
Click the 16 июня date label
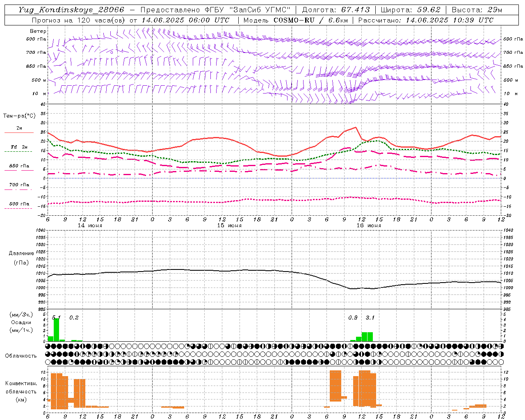click(369, 226)
